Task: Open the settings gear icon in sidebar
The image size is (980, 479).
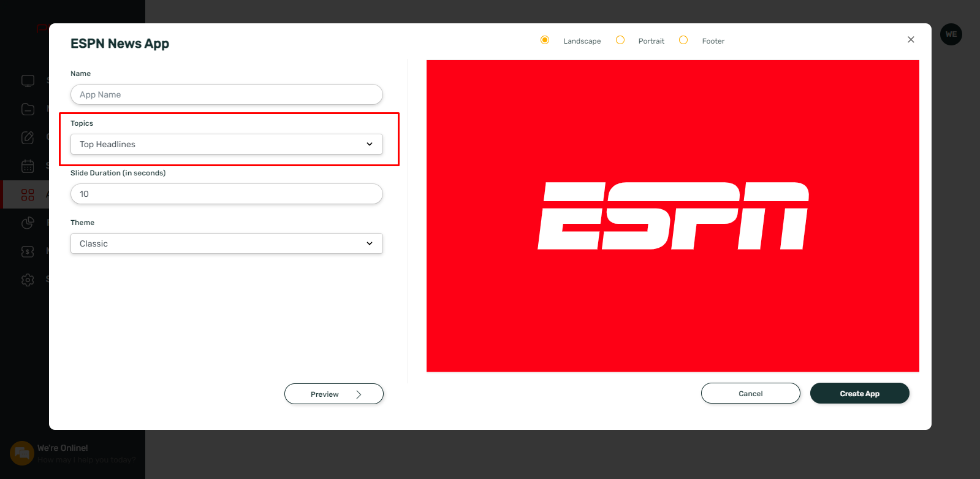Action: coord(28,280)
